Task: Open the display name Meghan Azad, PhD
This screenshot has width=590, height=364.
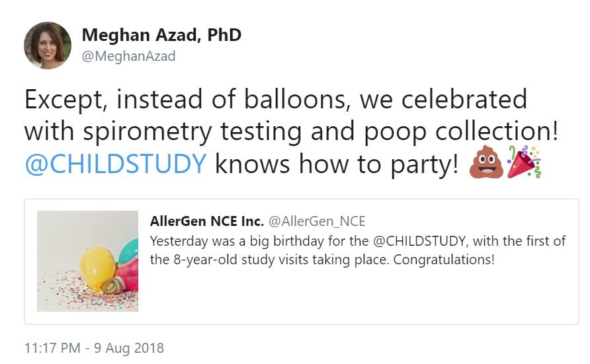Action: click(x=161, y=35)
